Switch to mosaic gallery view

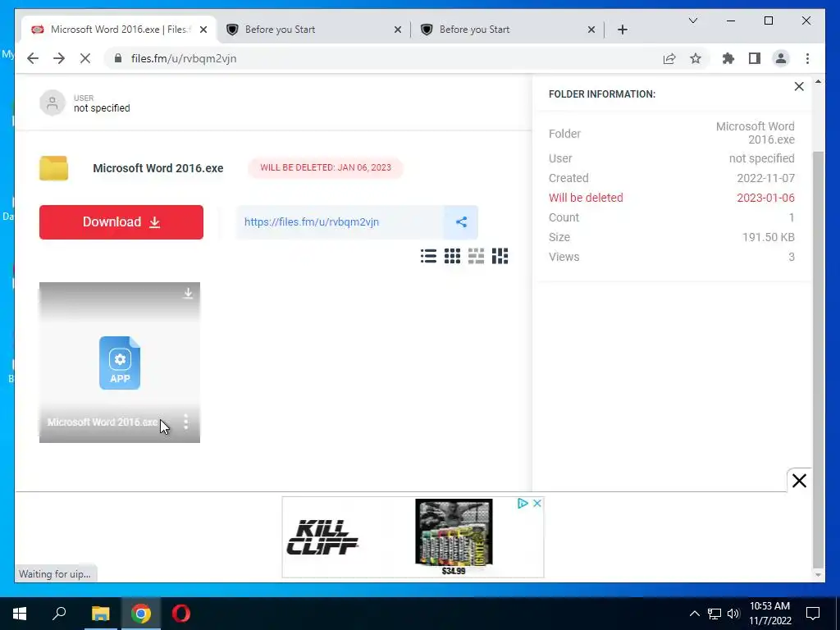500,256
